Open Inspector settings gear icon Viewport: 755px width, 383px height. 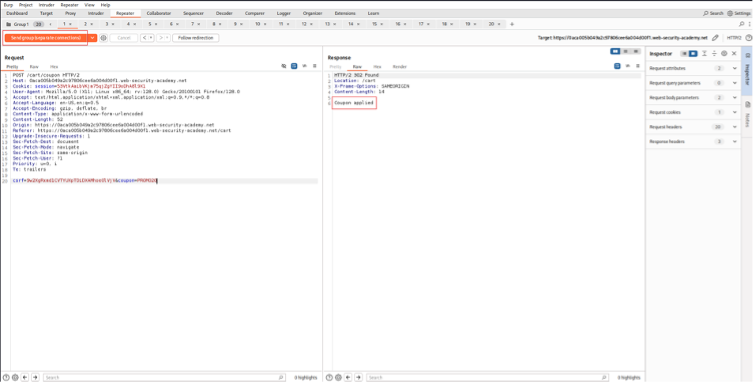724,53
